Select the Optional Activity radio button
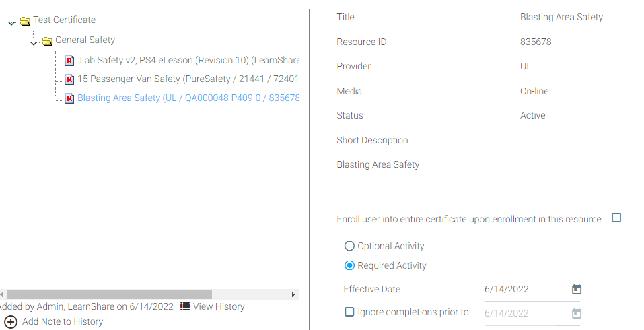The height and width of the screenshot is (330, 644). pyautogui.click(x=349, y=246)
